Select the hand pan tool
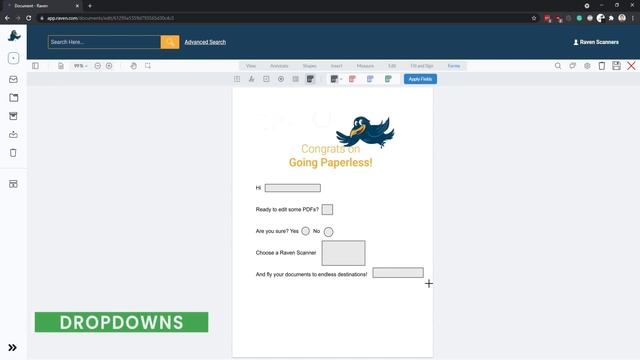640x360 pixels. tap(133, 66)
